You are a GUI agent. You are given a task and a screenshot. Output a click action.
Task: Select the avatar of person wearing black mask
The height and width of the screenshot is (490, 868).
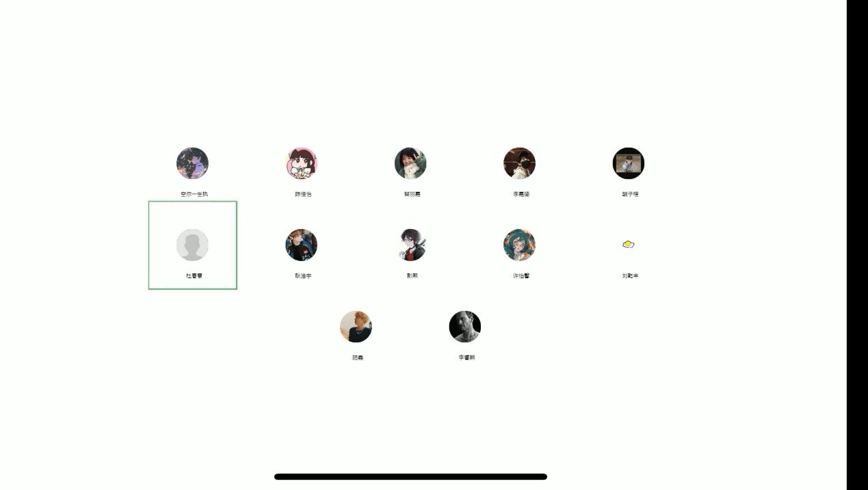pos(520,163)
